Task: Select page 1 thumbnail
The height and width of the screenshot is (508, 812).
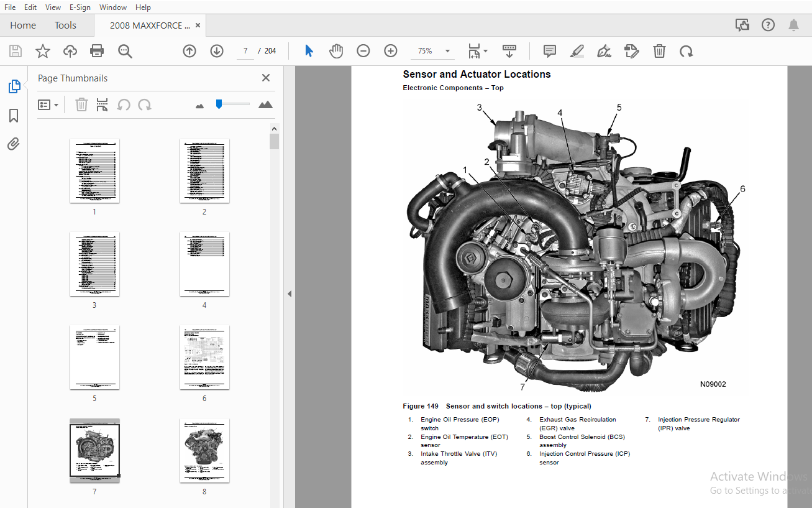Action: (x=94, y=170)
